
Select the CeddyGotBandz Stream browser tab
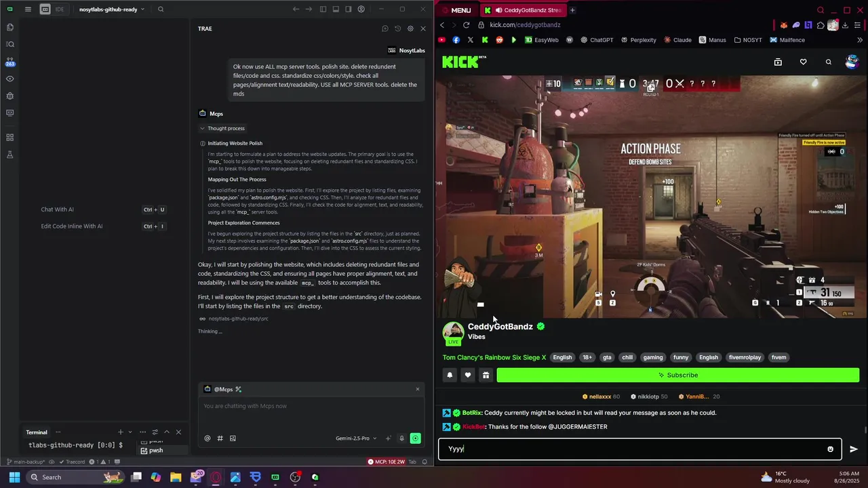point(522,10)
